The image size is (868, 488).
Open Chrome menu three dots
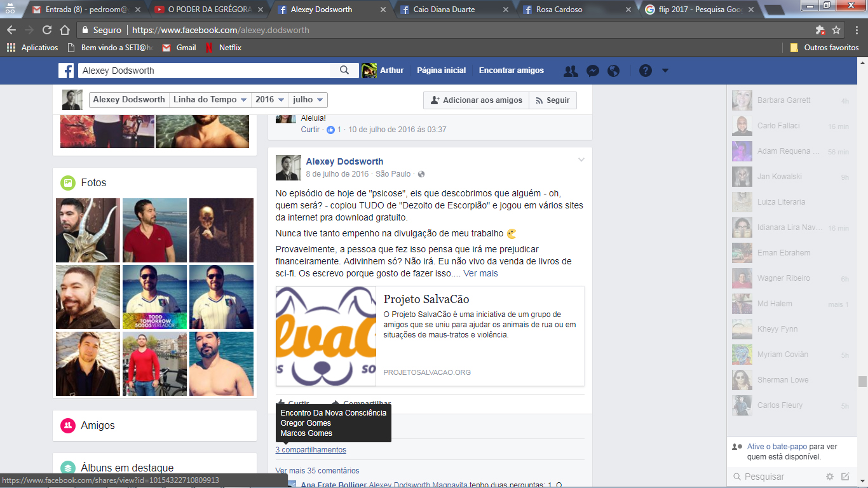(855, 30)
